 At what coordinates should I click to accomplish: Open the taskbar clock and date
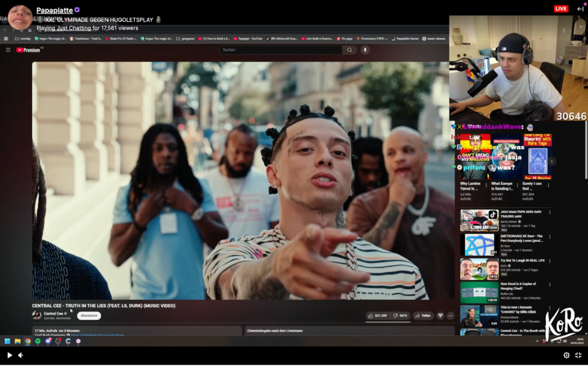(577, 341)
